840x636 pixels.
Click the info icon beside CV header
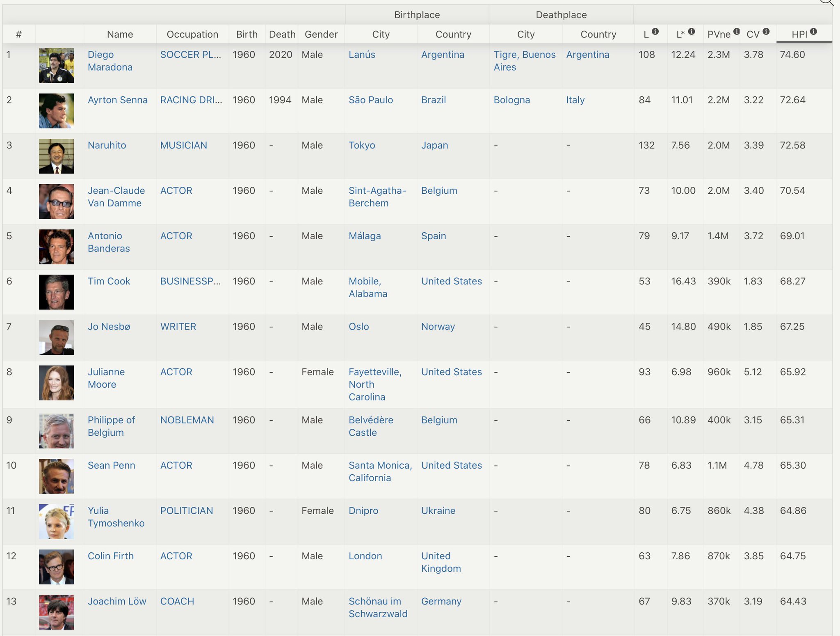point(766,32)
